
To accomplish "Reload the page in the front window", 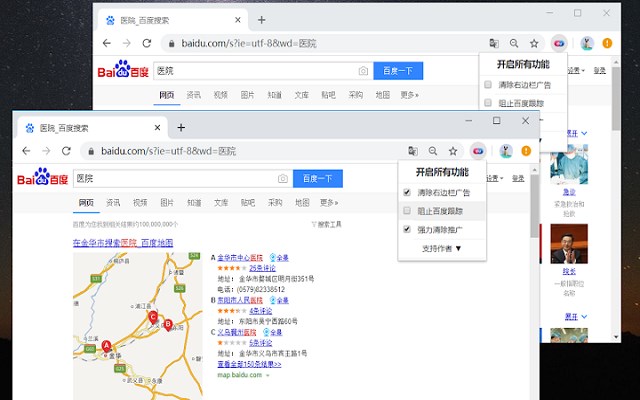I will 66,151.
